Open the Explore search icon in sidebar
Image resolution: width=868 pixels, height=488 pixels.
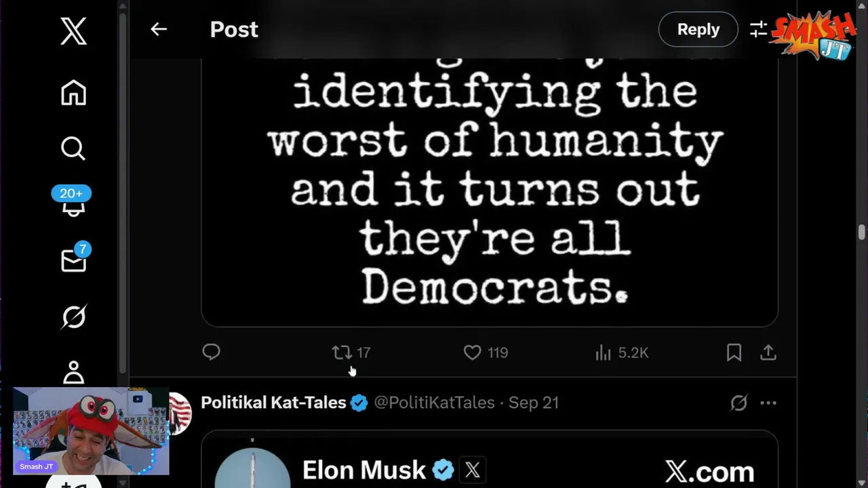[x=73, y=148]
